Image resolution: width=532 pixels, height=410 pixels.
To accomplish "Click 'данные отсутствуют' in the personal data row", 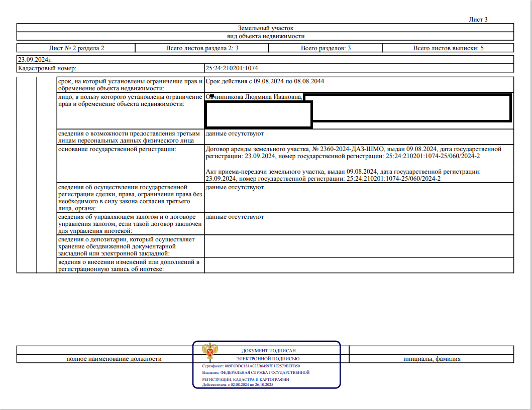I will tap(235, 133).
